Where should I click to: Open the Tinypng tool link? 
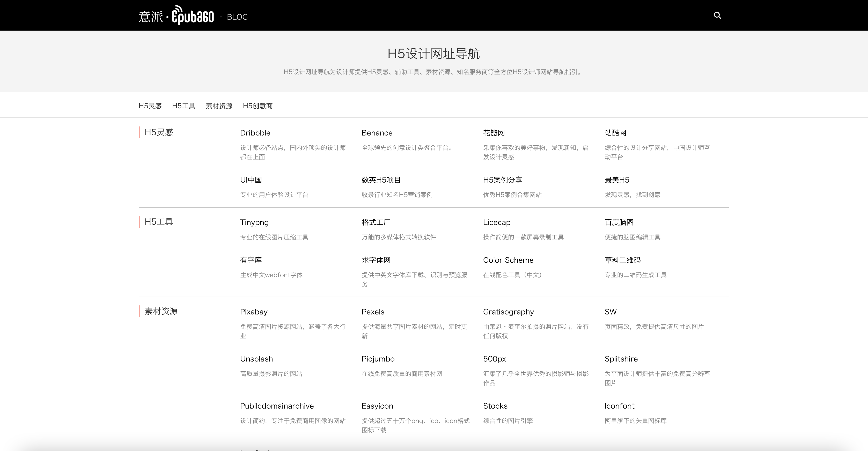coord(254,222)
